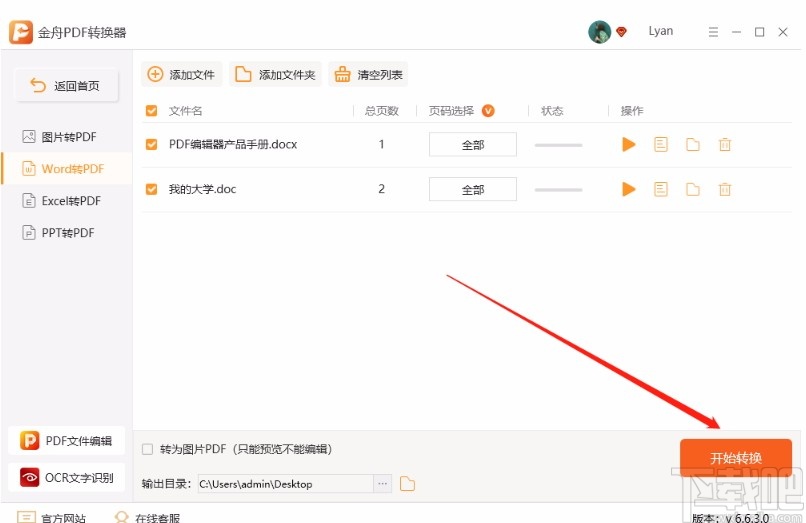Click the 文件名 column header
This screenshot has width=806, height=523.
(x=186, y=111)
